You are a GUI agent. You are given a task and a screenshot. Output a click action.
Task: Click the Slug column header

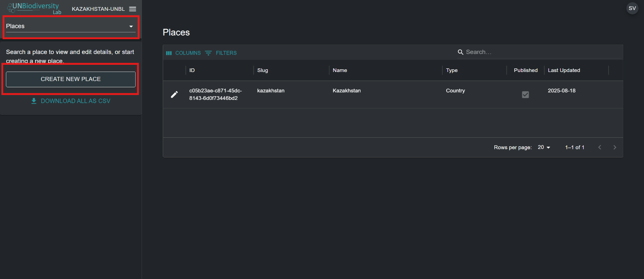pyautogui.click(x=262, y=70)
